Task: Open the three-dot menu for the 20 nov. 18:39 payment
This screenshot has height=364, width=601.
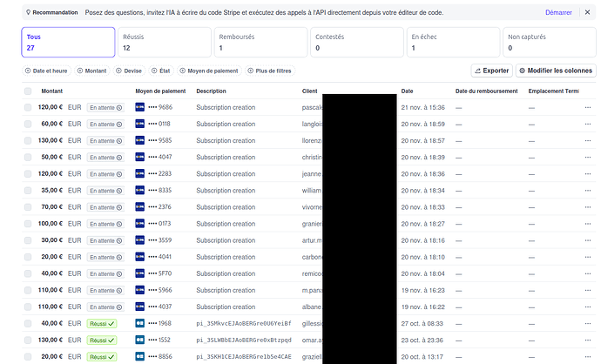Action: (588, 157)
